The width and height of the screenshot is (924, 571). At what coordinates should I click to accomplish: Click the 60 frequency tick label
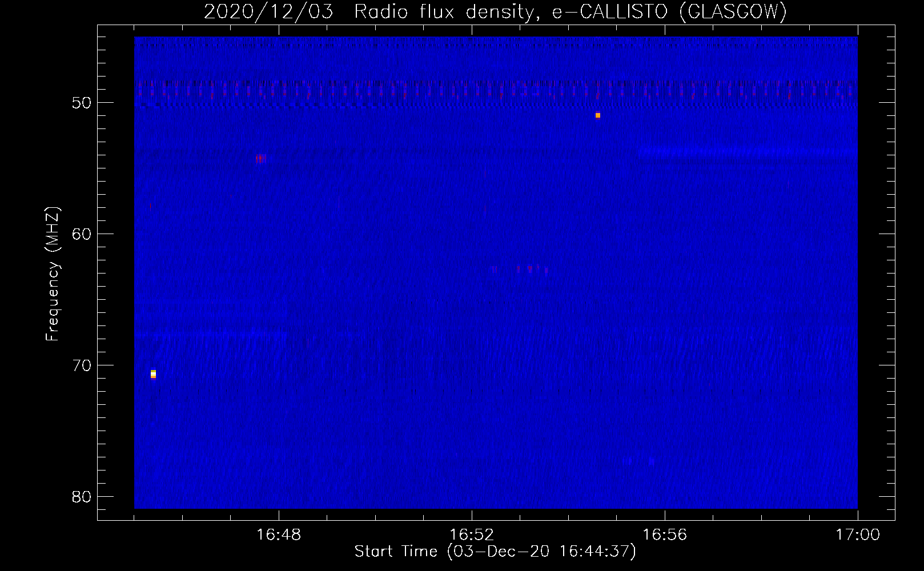click(x=82, y=234)
